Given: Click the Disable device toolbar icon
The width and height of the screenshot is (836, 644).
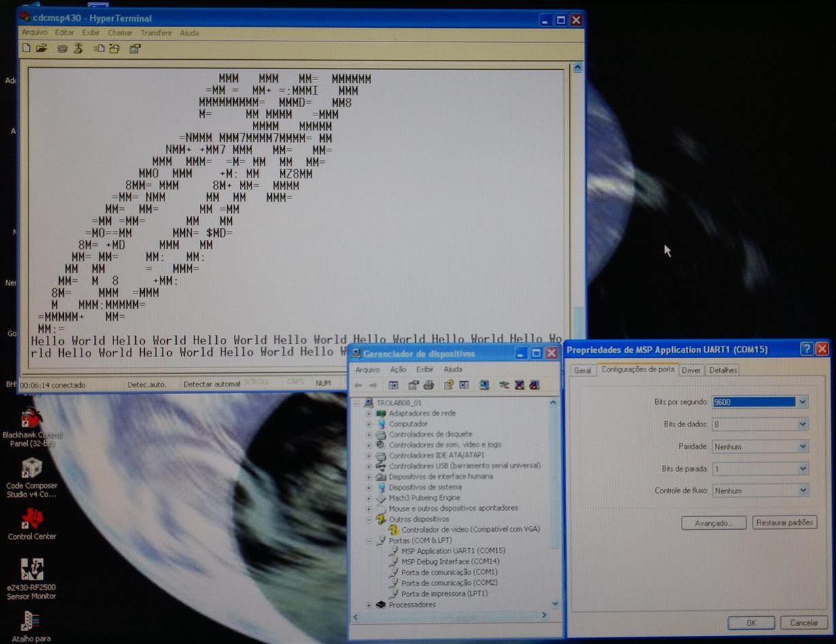Looking at the screenshot, I should pos(534,385).
